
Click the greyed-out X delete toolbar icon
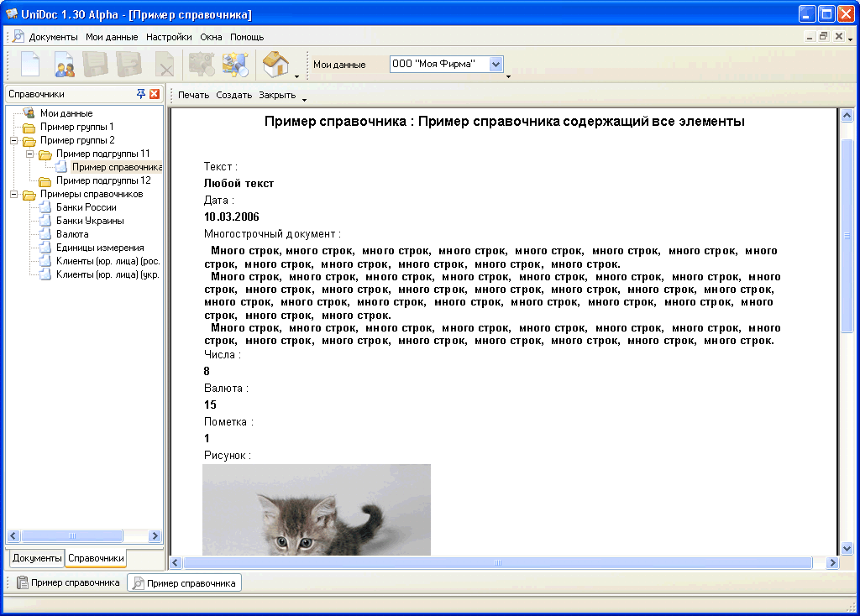tap(165, 65)
